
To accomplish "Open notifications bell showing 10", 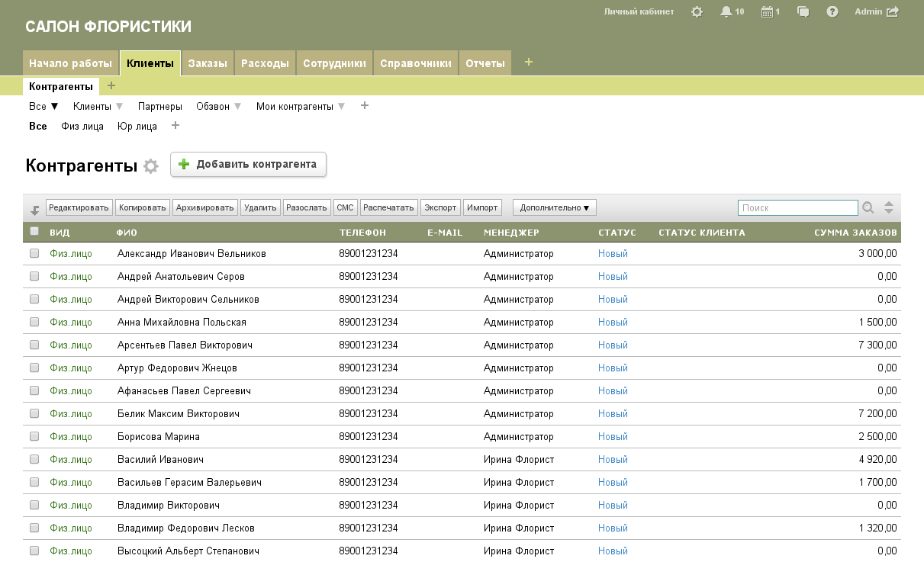I will point(726,12).
